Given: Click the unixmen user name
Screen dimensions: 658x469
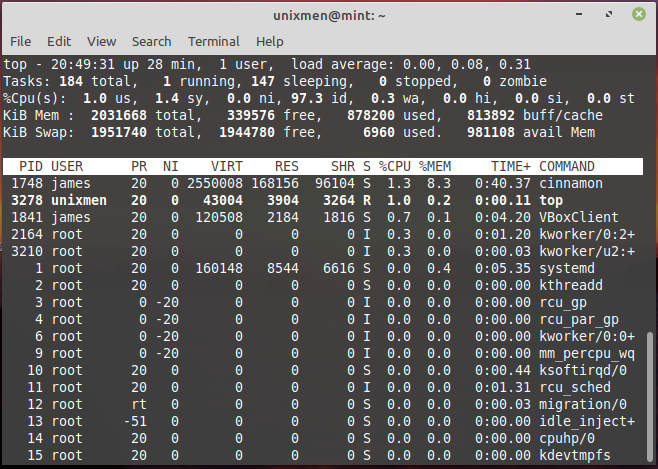Looking at the screenshot, I should click(79, 201).
